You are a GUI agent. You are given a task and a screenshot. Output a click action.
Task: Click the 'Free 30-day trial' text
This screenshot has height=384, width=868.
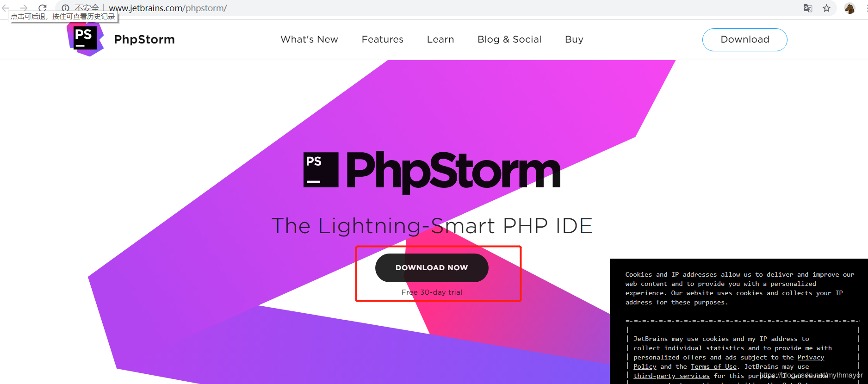432,292
